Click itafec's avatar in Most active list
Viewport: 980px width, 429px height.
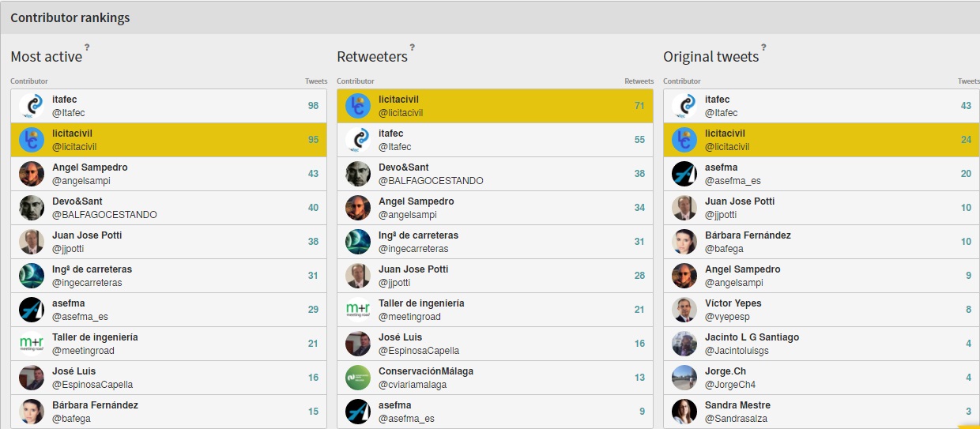click(x=32, y=106)
